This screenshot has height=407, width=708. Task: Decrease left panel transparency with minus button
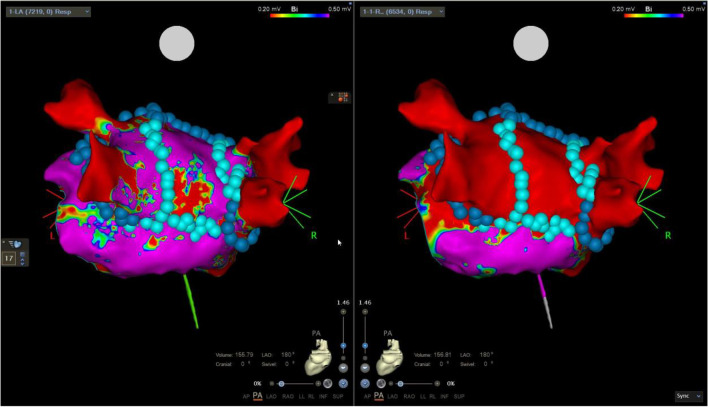coord(271,384)
